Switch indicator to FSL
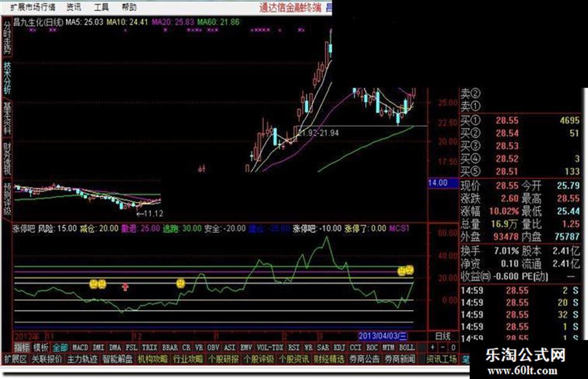 [131, 347]
